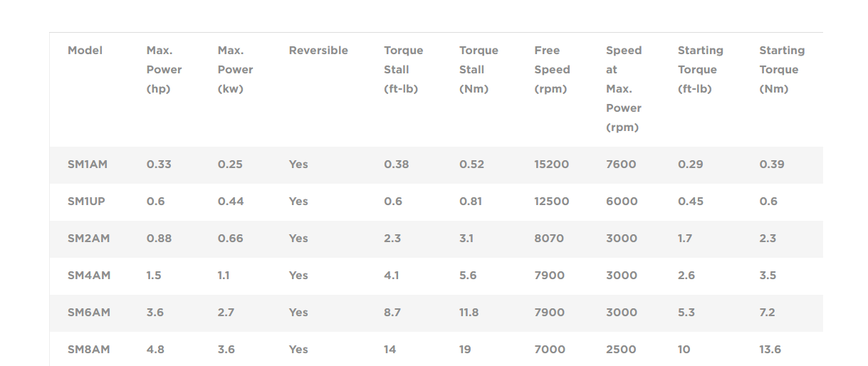Click the 15200 free speed value
868x366 pixels.
tap(551, 164)
